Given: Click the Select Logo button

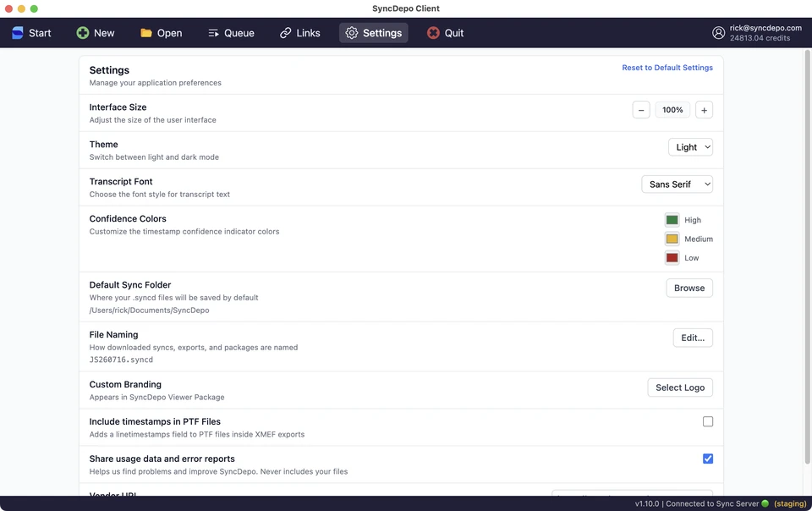Looking at the screenshot, I should pyautogui.click(x=680, y=387).
